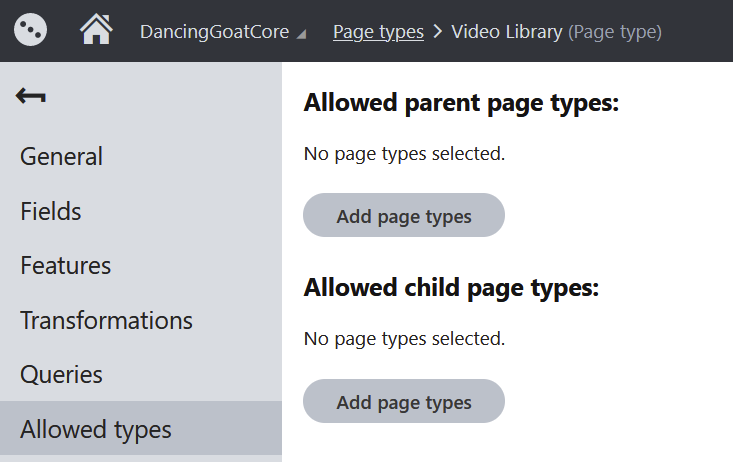
Task: Select the Transformations tab
Action: (141, 320)
